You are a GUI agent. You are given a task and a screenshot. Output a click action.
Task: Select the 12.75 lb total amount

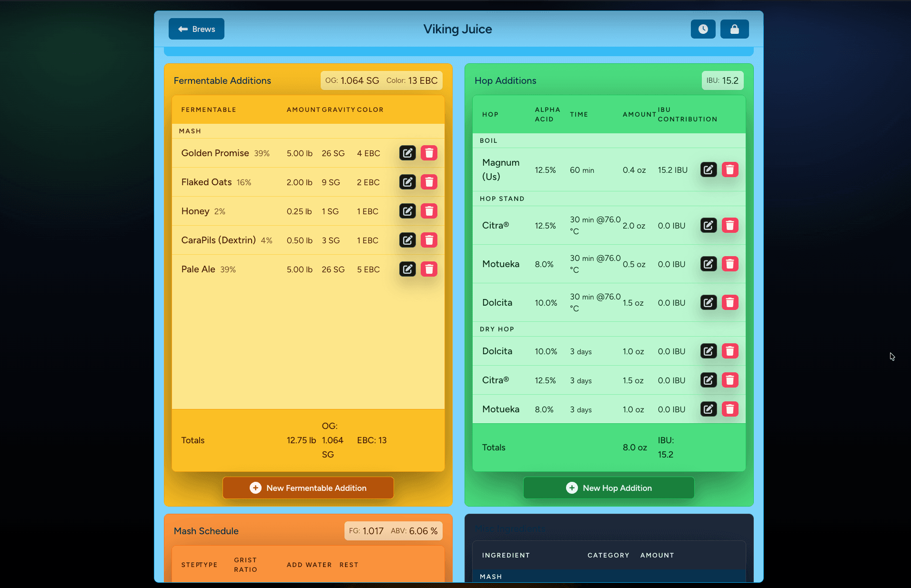click(301, 440)
